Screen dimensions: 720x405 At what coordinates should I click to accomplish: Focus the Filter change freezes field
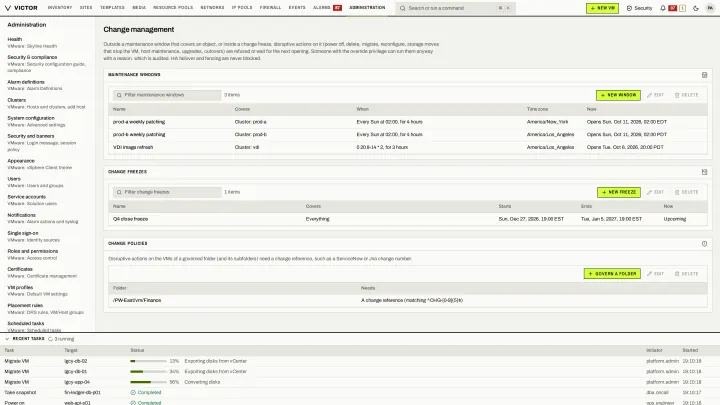click(x=167, y=192)
